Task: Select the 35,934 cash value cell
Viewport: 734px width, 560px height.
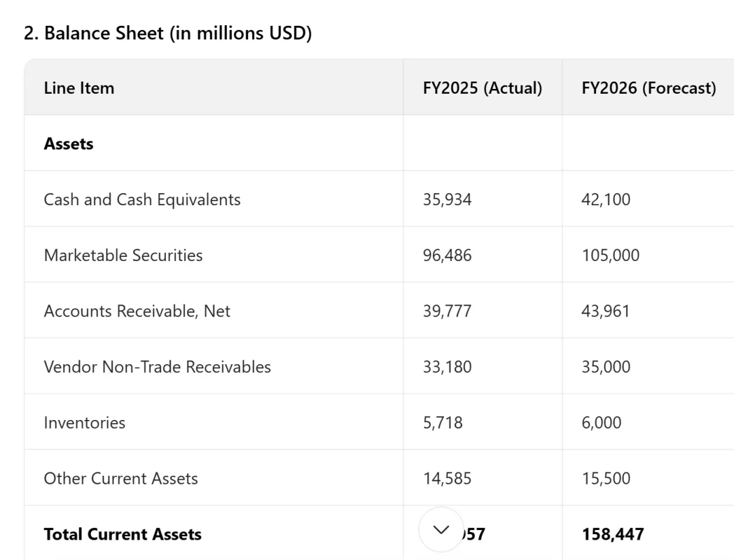Action: pos(447,199)
